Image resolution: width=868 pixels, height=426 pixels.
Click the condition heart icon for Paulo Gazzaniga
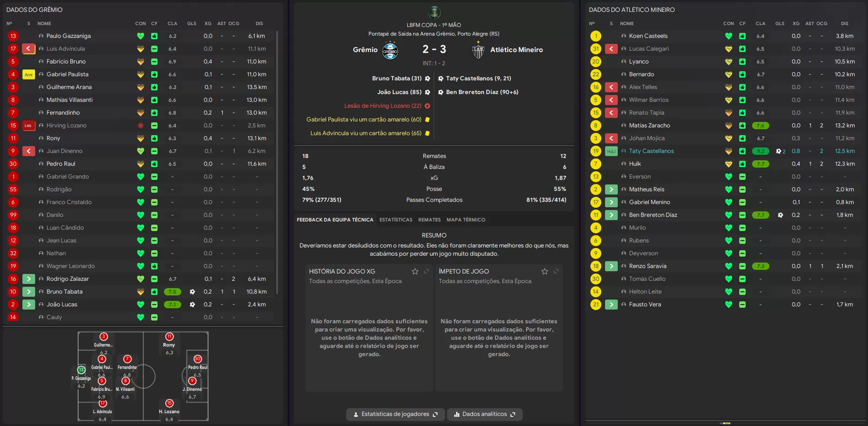coord(141,36)
